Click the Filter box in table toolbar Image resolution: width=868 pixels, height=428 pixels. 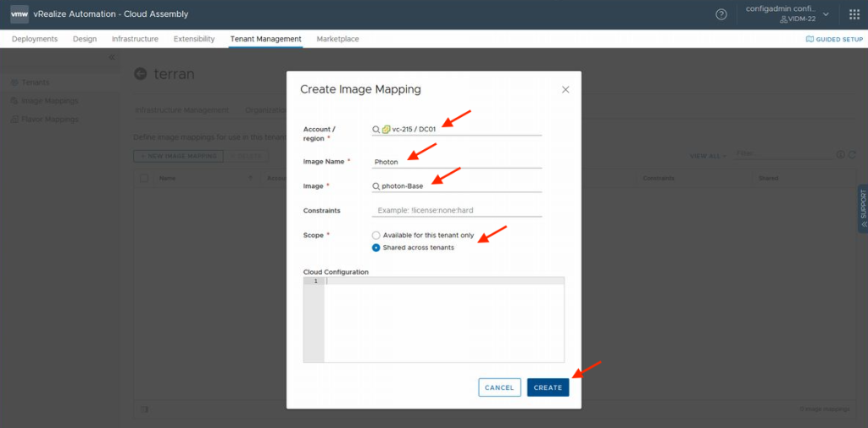782,154
